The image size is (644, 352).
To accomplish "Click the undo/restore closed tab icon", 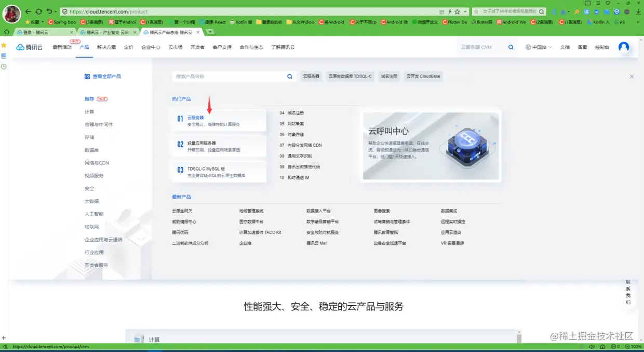I will tap(49, 11).
